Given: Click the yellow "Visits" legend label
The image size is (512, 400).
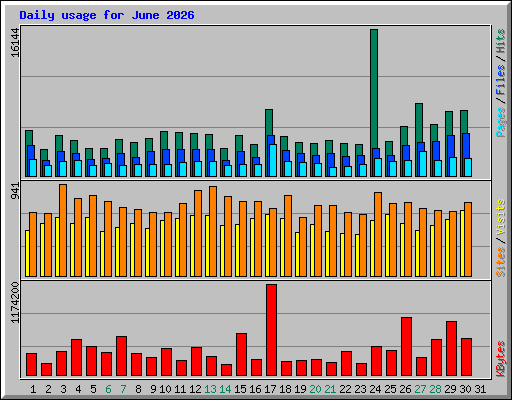Looking at the screenshot, I should click(x=500, y=218).
